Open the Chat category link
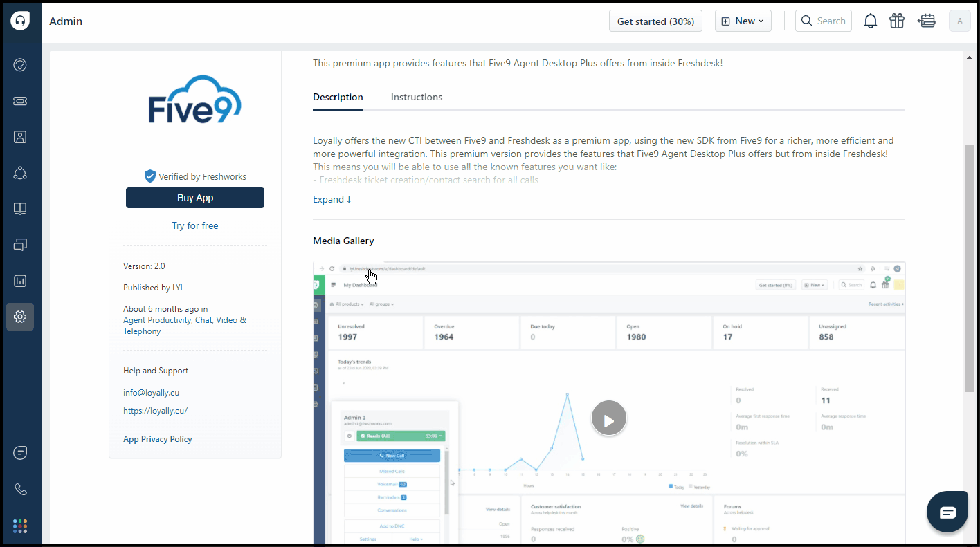 (203, 320)
